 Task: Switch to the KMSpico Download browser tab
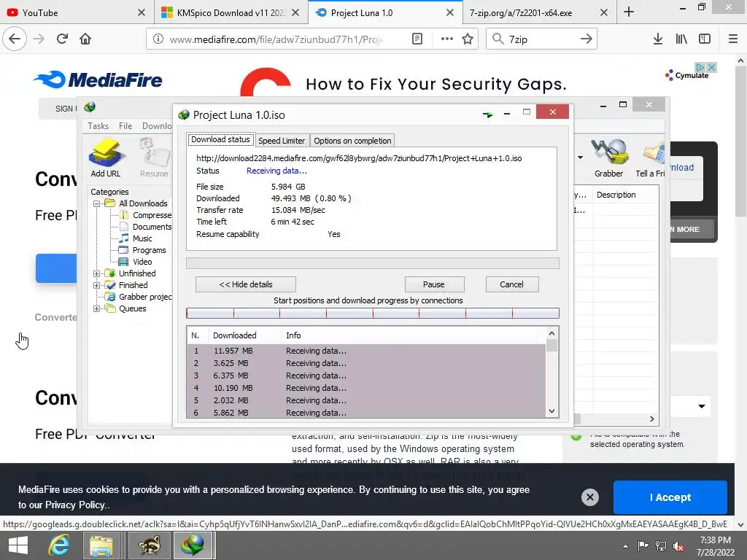(231, 13)
